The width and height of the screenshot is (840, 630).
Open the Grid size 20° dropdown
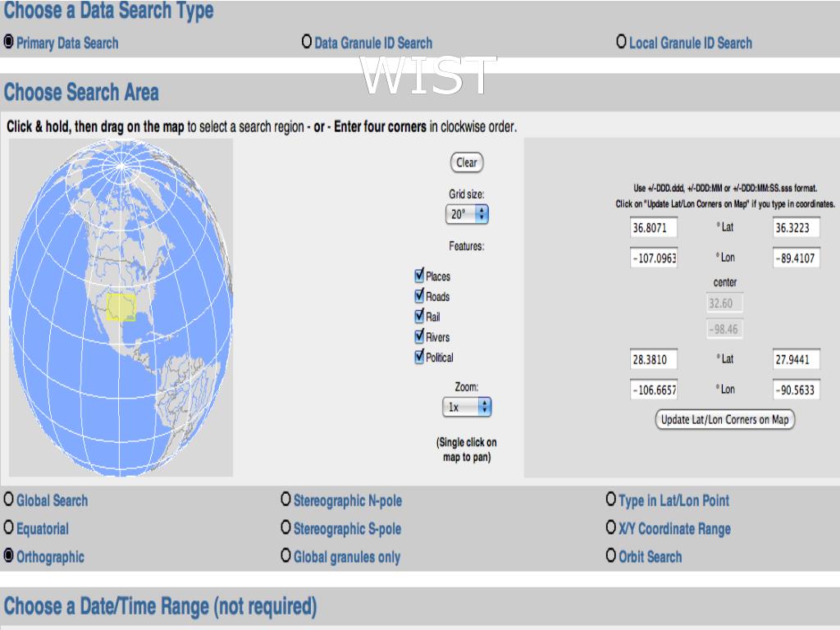point(467,214)
